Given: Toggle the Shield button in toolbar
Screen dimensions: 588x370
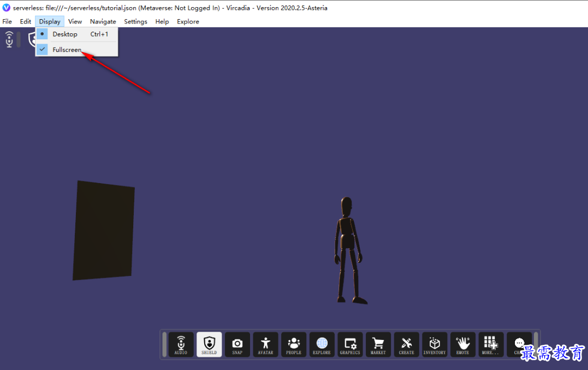Looking at the screenshot, I should click(x=209, y=344).
